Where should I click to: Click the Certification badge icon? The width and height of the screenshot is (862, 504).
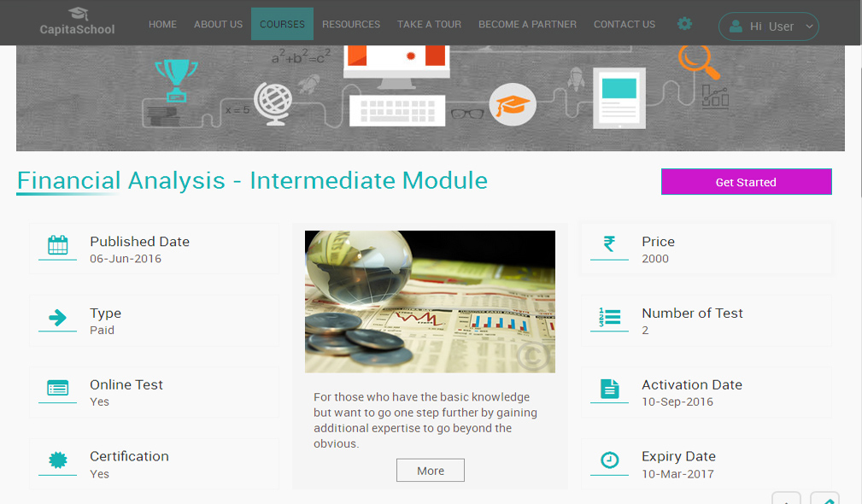57,460
